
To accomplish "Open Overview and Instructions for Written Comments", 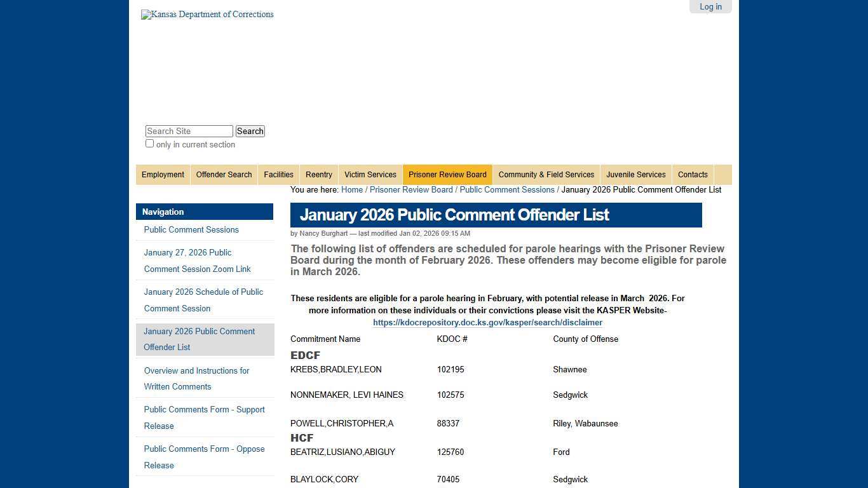I will click(x=196, y=379).
